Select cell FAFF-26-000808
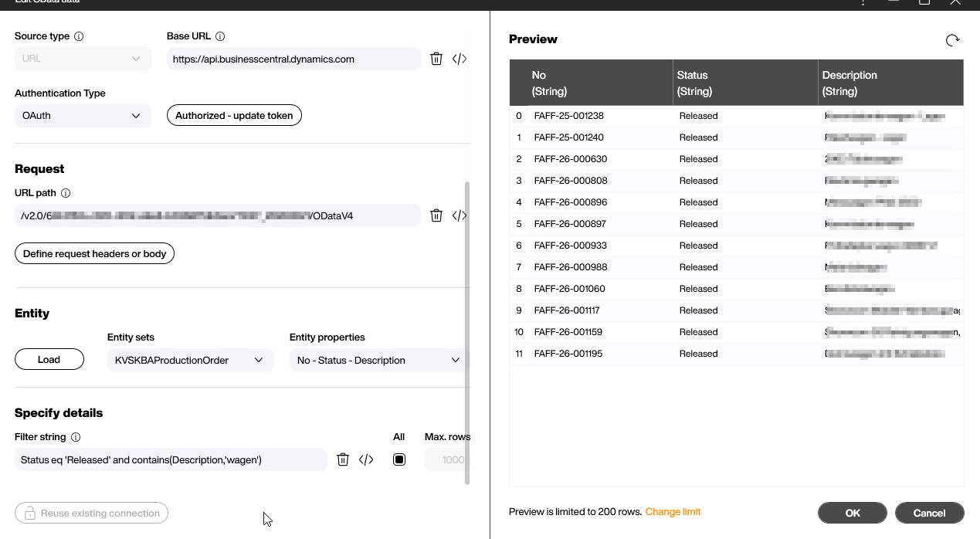Screen dimensions: 980x539 tap(571, 181)
